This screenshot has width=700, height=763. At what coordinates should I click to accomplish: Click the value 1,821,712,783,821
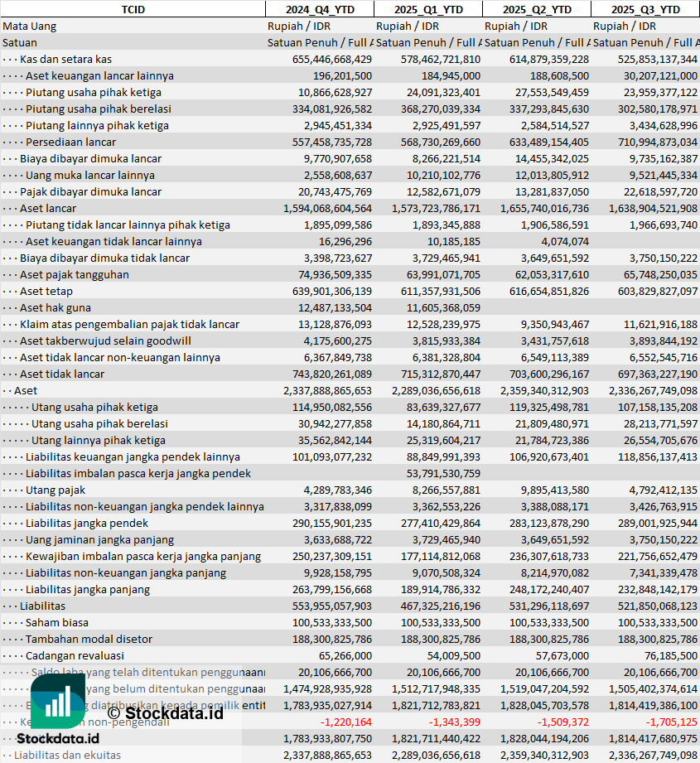coord(436,704)
